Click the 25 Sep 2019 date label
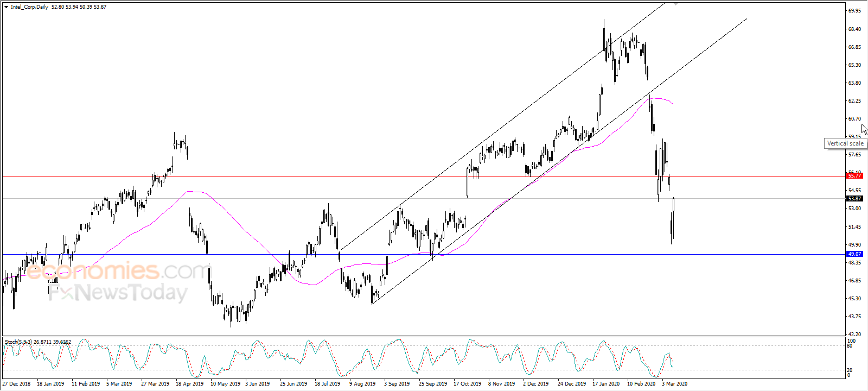The width and height of the screenshot is (868, 391). tap(433, 384)
